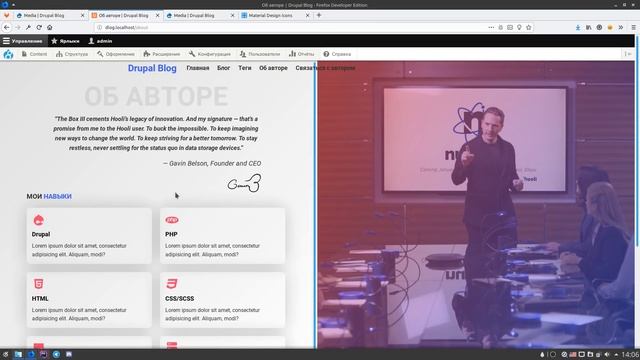The image size is (640, 360).
Task: Open the Оформление admin section
Action: click(116, 54)
